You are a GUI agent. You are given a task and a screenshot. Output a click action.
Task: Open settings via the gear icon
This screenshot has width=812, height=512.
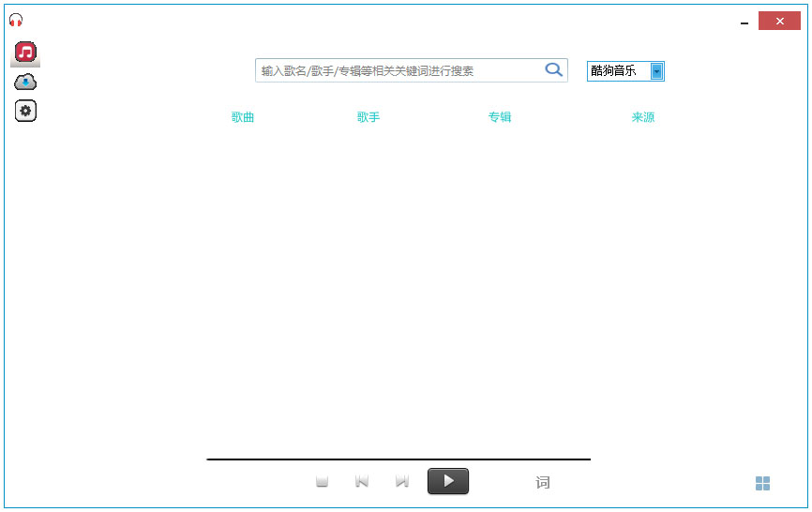click(x=25, y=111)
